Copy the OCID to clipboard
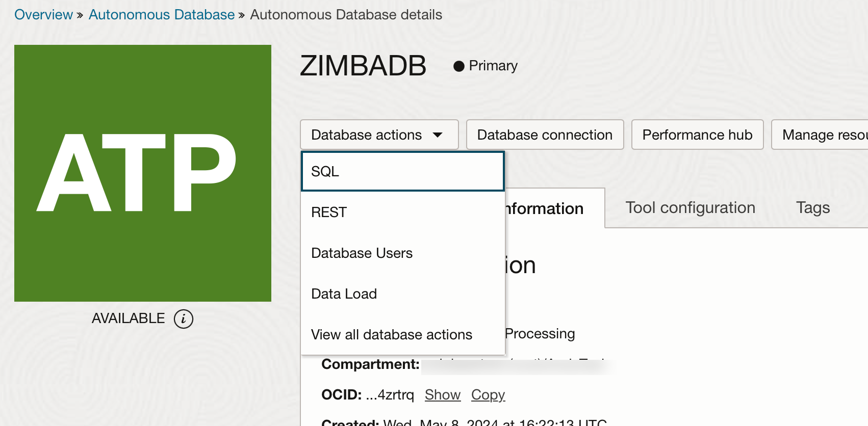Image resolution: width=868 pixels, height=426 pixels. (488, 395)
